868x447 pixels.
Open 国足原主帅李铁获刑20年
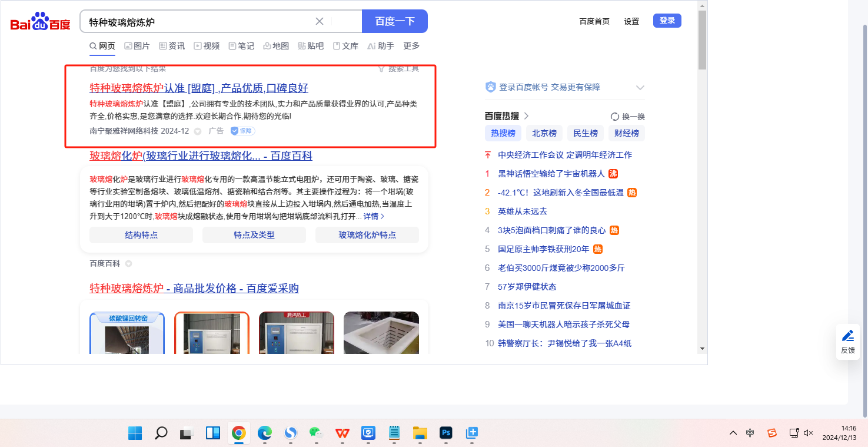click(x=544, y=249)
